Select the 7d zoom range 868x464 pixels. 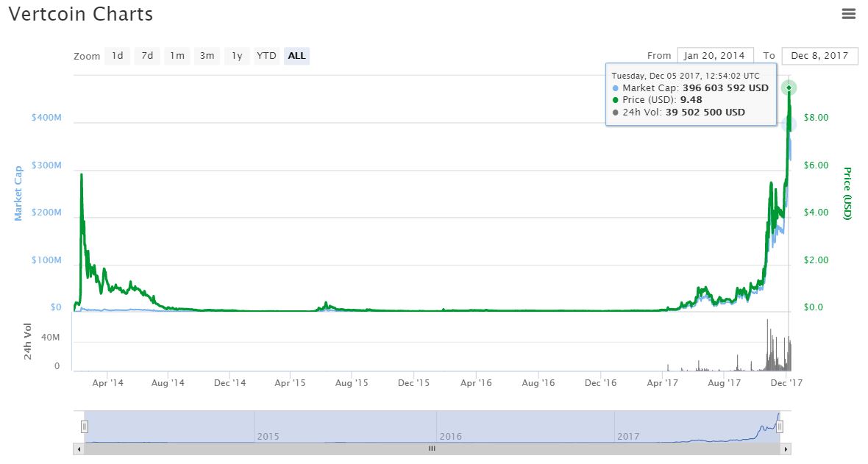point(147,55)
